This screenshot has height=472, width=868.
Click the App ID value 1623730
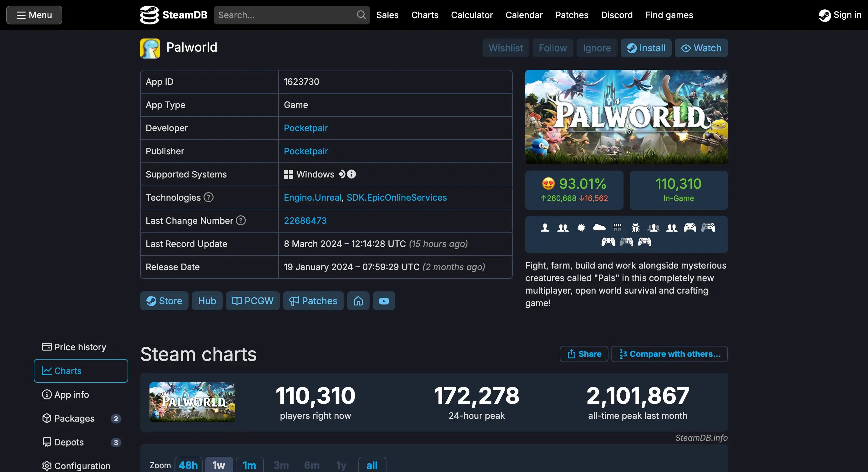point(301,82)
